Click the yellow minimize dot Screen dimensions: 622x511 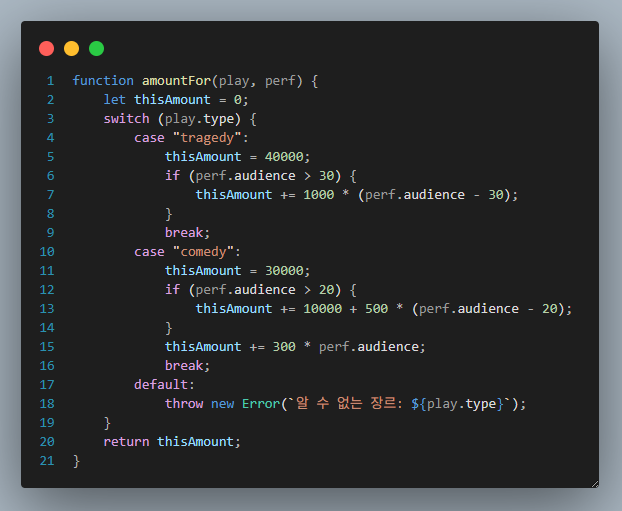(x=71, y=48)
